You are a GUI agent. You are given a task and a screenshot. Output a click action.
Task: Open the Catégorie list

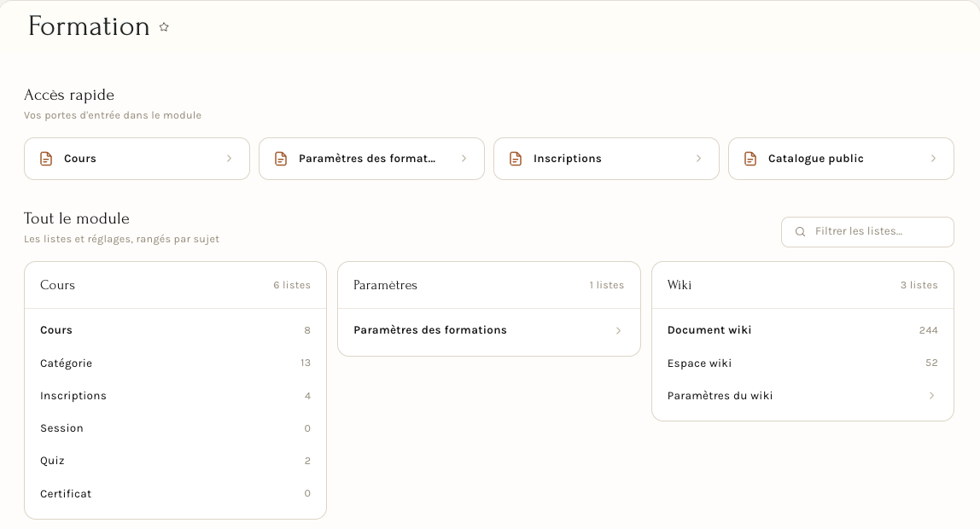[x=175, y=363]
